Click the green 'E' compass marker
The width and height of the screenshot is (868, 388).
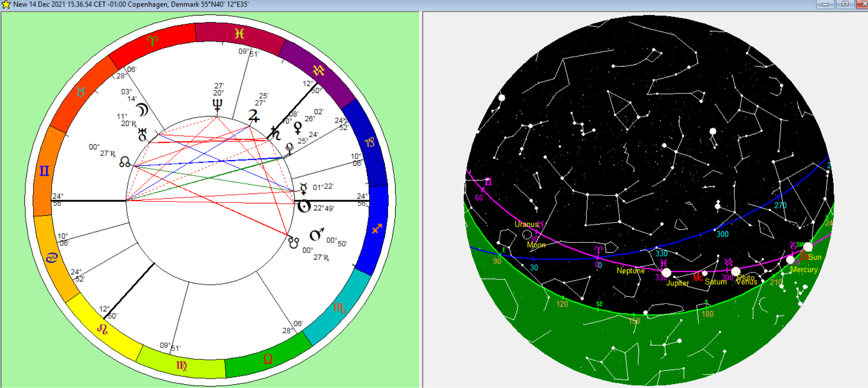pyautogui.click(x=504, y=250)
